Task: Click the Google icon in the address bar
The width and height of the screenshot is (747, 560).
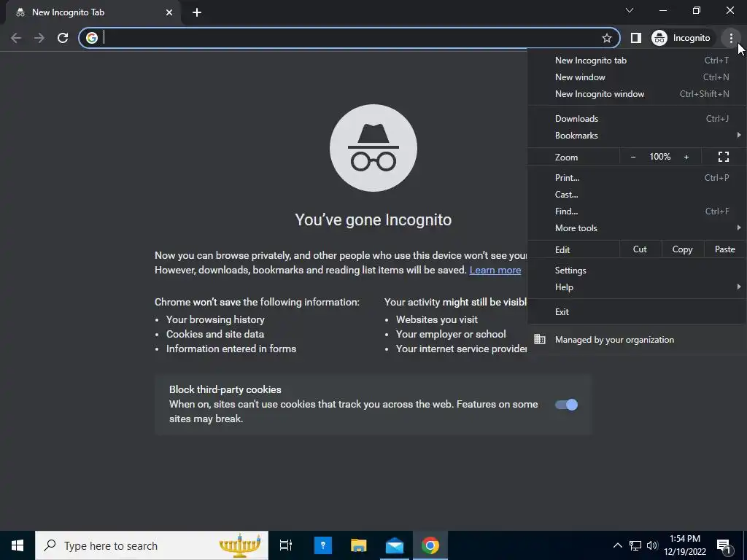Action: [x=92, y=38]
